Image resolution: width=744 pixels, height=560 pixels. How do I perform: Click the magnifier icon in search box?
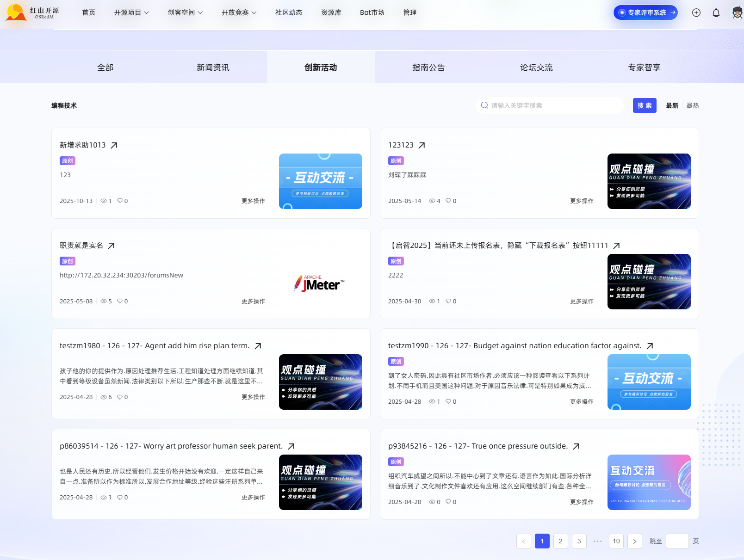point(484,105)
